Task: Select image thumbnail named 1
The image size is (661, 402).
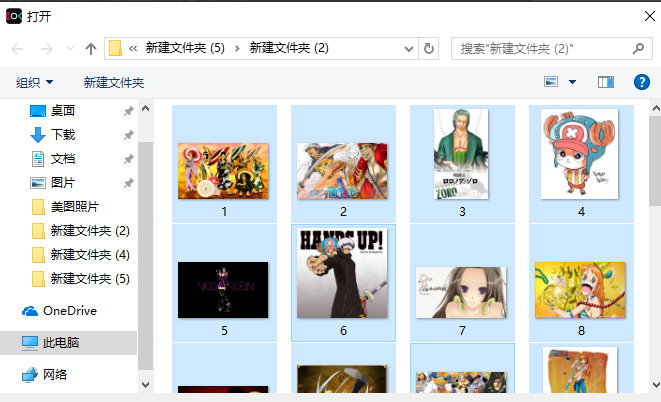Action: (x=223, y=171)
